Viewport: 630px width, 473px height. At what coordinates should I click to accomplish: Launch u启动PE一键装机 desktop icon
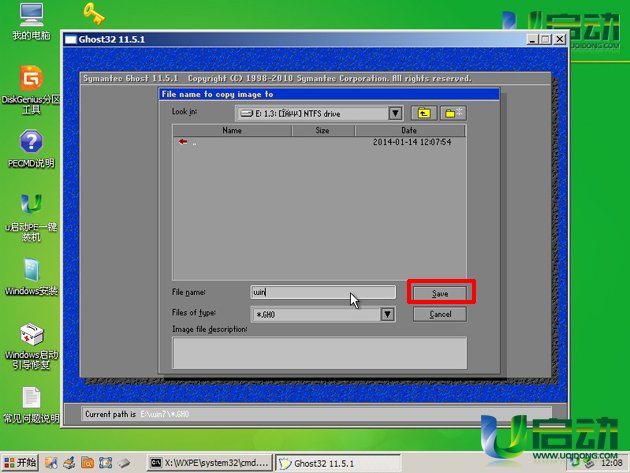click(x=31, y=217)
